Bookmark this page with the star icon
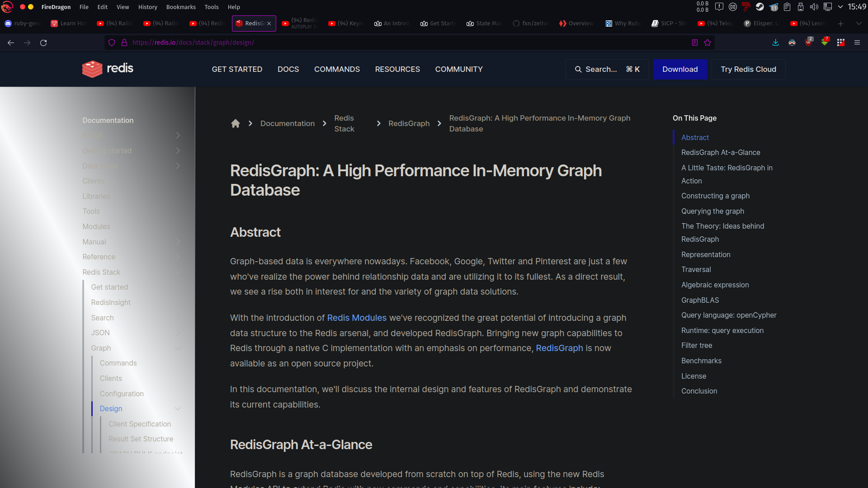Image resolution: width=868 pixels, height=488 pixels. pos(708,42)
